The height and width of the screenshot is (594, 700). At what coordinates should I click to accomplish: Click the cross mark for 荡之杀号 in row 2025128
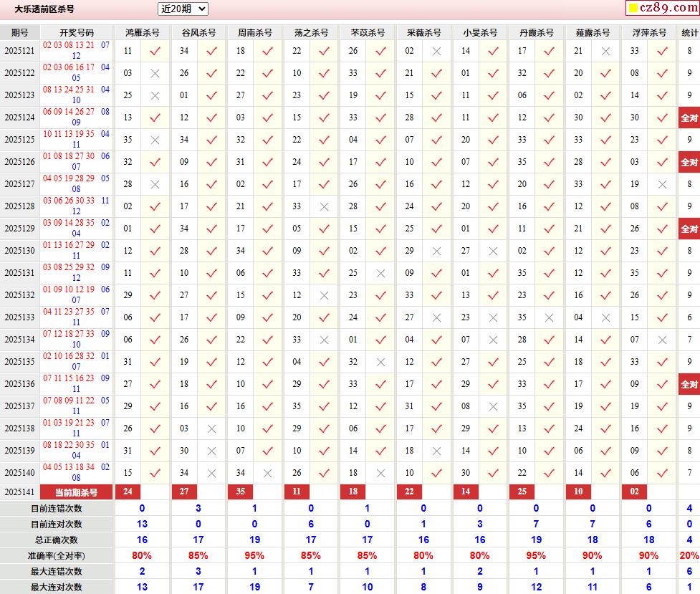(x=324, y=206)
